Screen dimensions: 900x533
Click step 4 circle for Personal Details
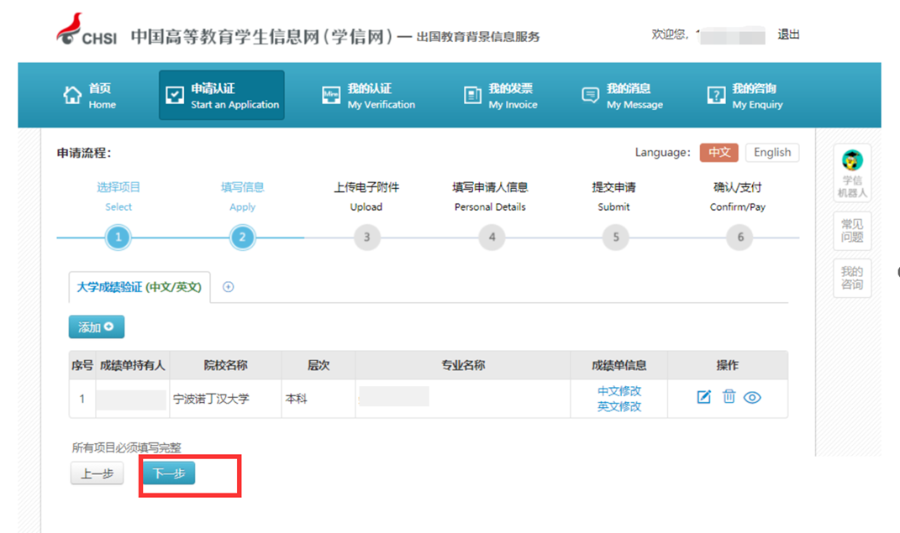coord(491,237)
